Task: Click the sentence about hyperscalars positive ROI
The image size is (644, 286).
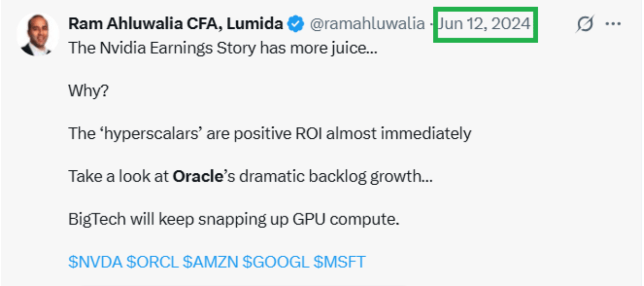Action: point(270,134)
